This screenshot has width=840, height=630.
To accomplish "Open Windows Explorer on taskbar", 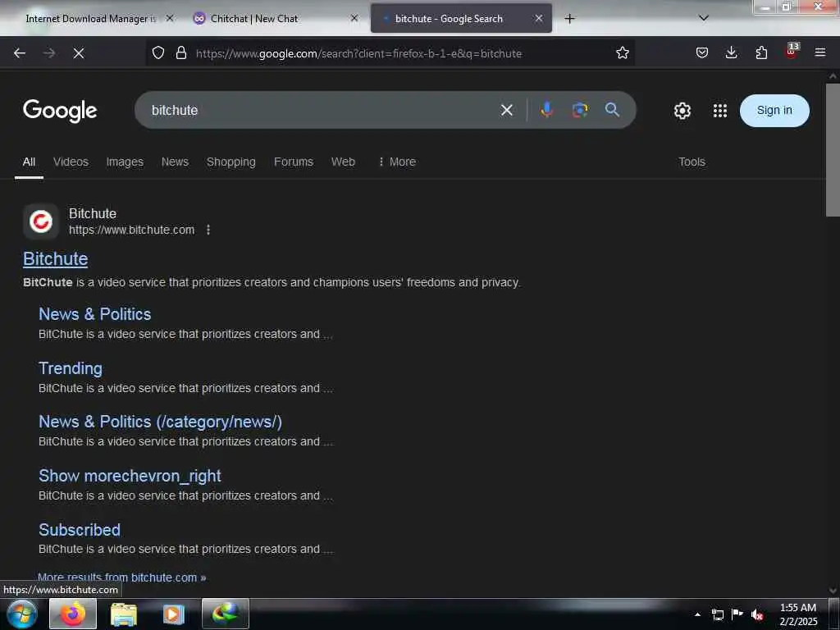I will (x=124, y=614).
